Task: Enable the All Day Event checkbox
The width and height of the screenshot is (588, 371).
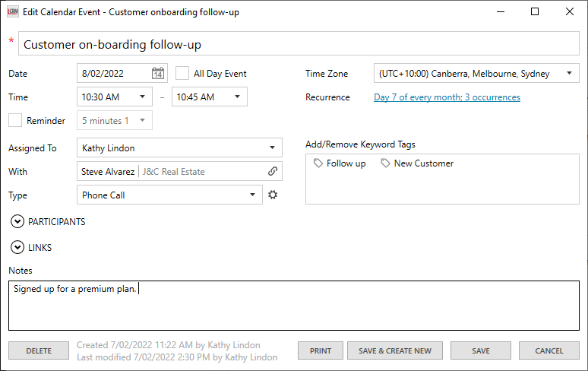Action: point(182,74)
